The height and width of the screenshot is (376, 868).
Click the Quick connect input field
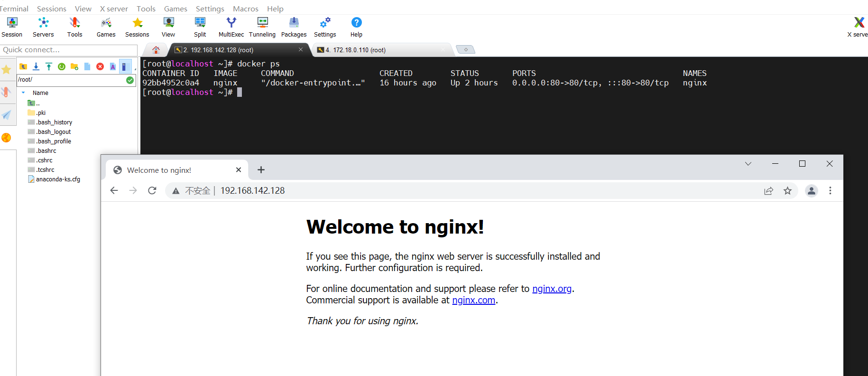(x=69, y=50)
